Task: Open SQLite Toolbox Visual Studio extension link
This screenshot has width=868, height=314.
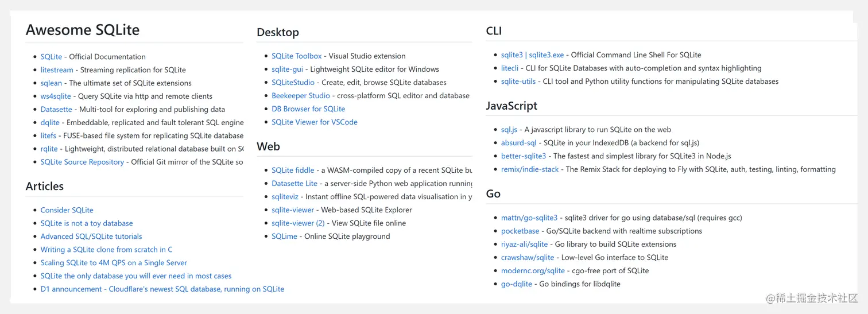Action: click(297, 56)
